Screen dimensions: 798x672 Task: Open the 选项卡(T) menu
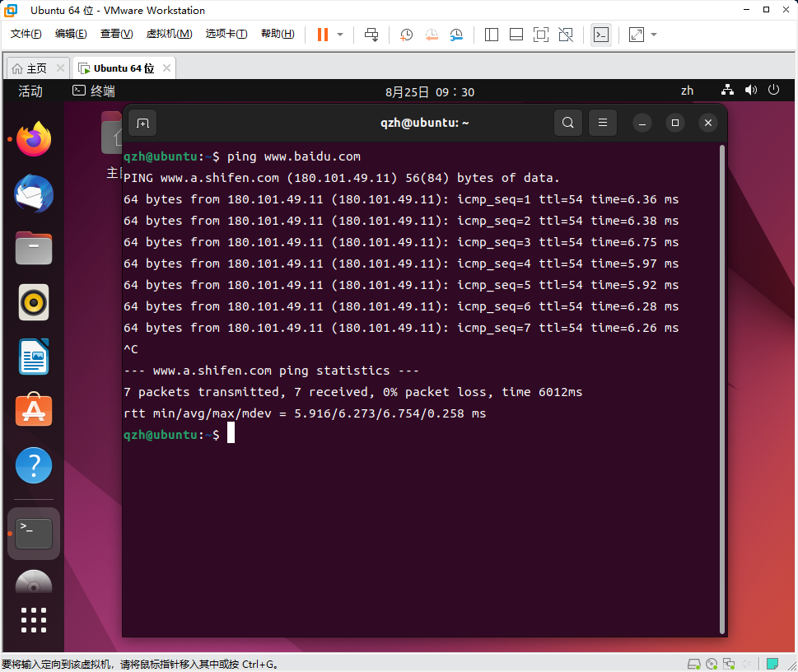pyautogui.click(x=226, y=34)
